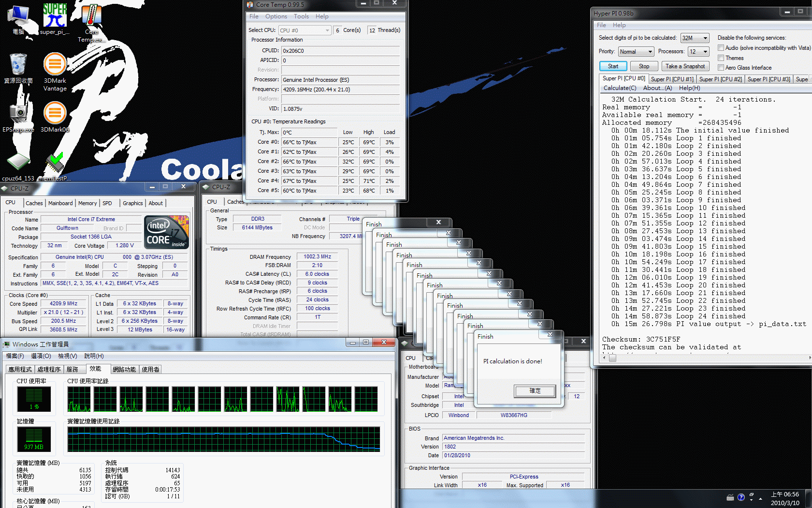
Task: Open the Help menu in Core Temp
Action: tap(322, 16)
